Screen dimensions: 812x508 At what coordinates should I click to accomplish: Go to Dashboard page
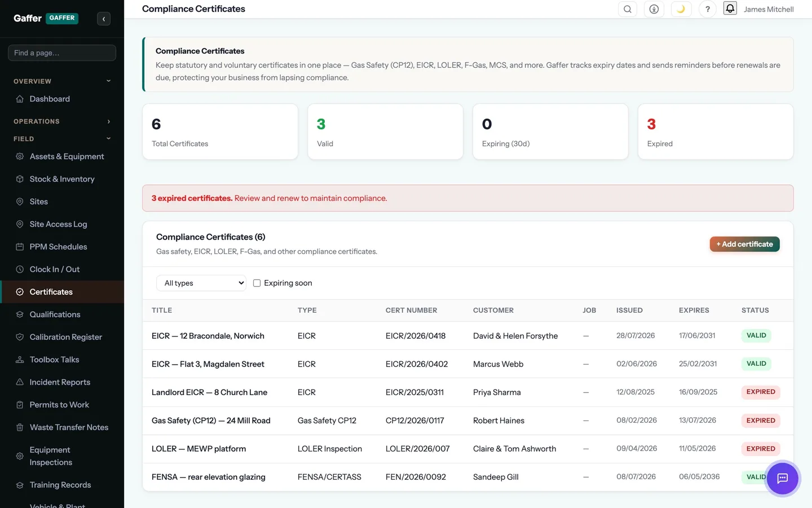coord(62,99)
